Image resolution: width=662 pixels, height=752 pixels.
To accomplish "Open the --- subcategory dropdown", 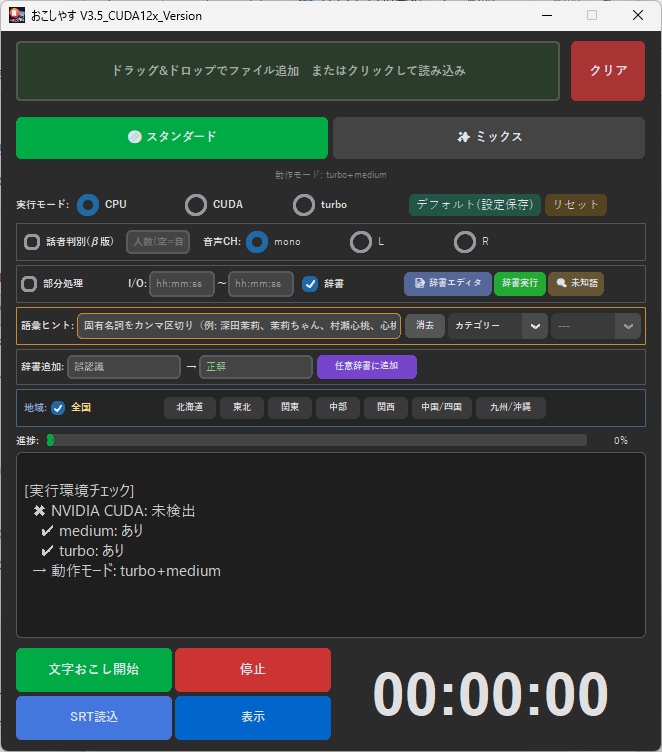I will click(x=596, y=326).
